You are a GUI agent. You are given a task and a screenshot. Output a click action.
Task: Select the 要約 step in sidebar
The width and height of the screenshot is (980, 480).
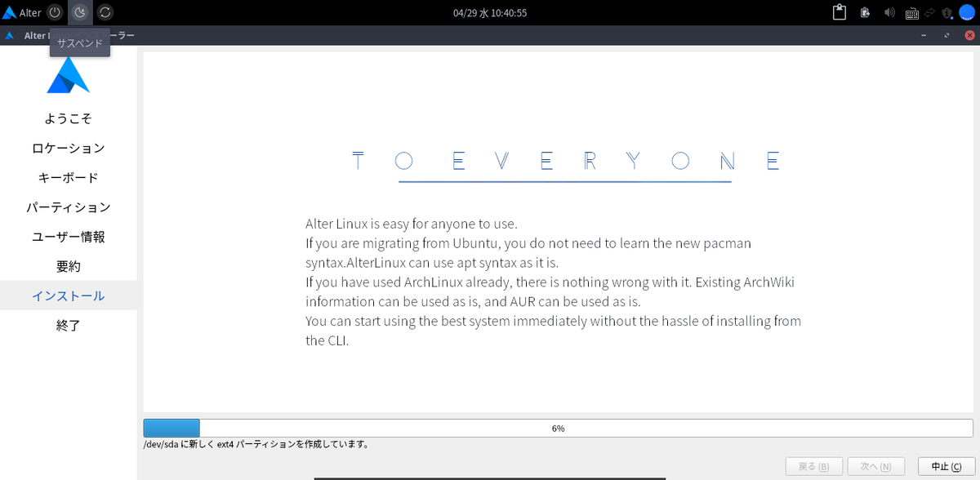[x=69, y=266]
